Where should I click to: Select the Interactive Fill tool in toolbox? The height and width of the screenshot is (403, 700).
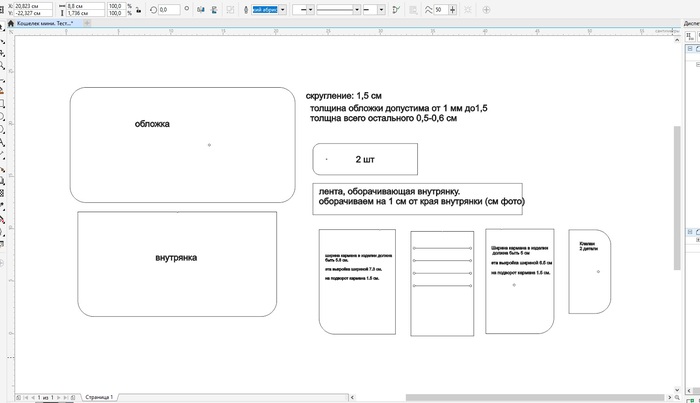click(x=2, y=220)
